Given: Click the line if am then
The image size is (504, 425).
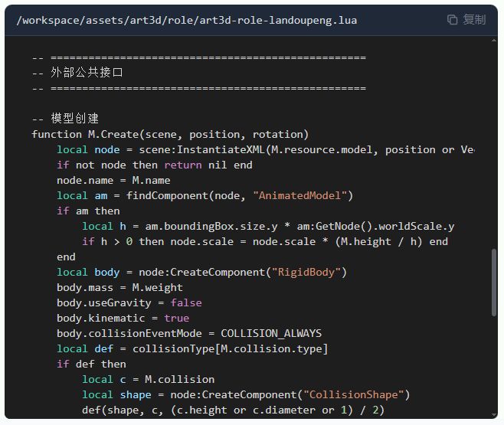Looking at the screenshot, I should tap(88, 211).
